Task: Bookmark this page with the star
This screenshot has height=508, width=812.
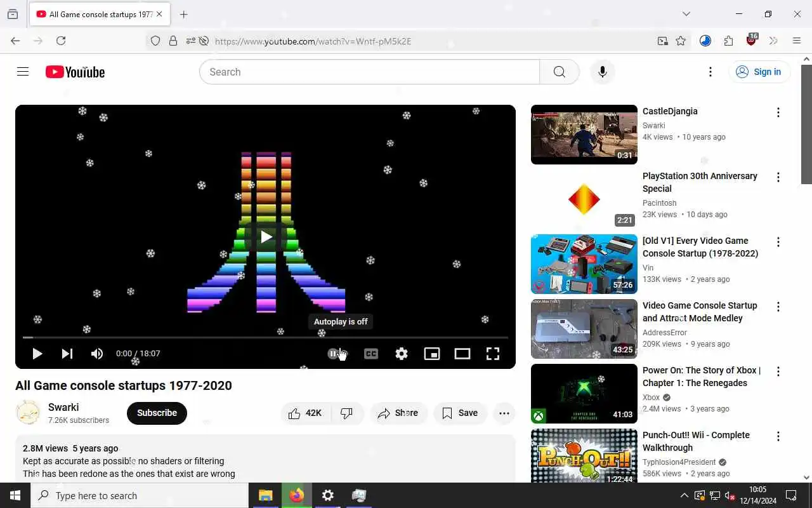Action: coord(681,41)
